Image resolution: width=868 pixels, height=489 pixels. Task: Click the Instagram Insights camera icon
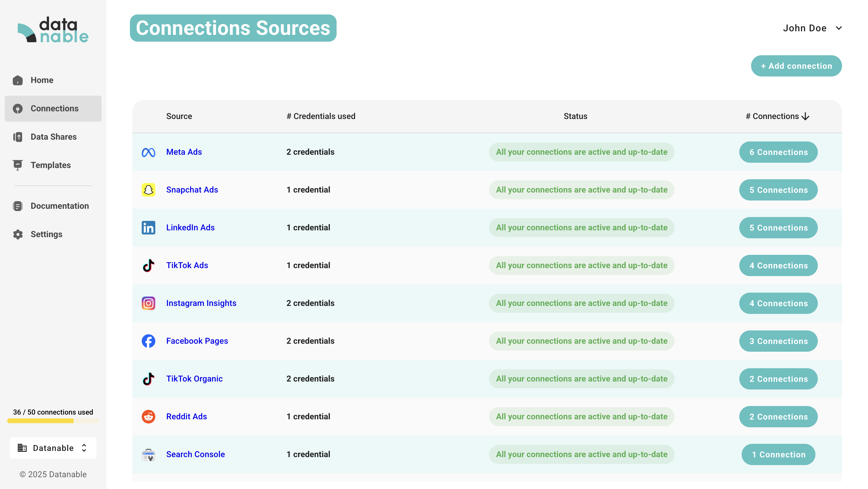[148, 303]
